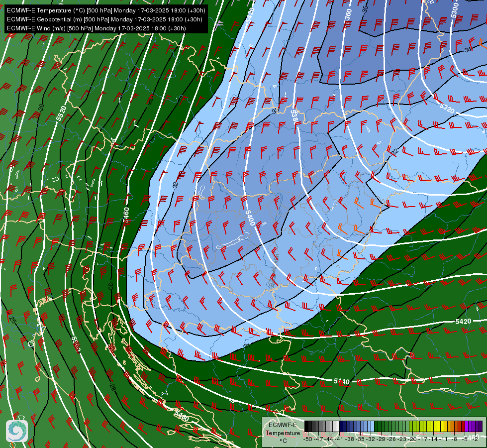This screenshot has height=448, width=487.
Task: Click the ECMWF-E Wind 500 hPa title line
Action: [x=97, y=28]
